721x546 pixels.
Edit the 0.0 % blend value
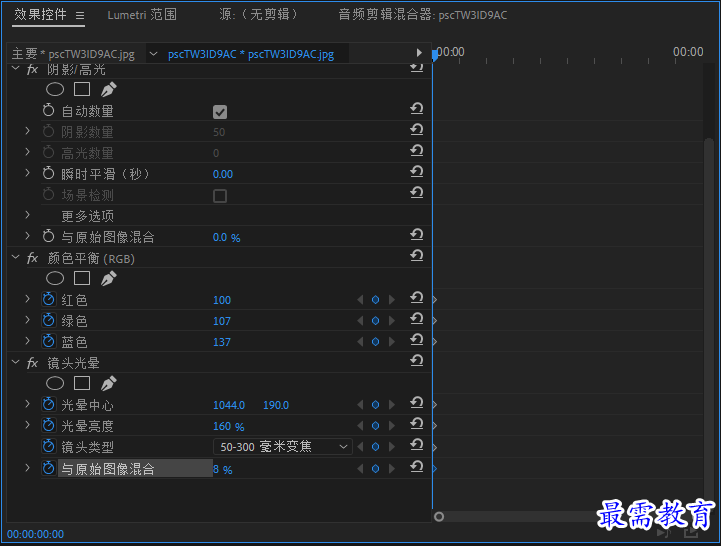coord(227,237)
